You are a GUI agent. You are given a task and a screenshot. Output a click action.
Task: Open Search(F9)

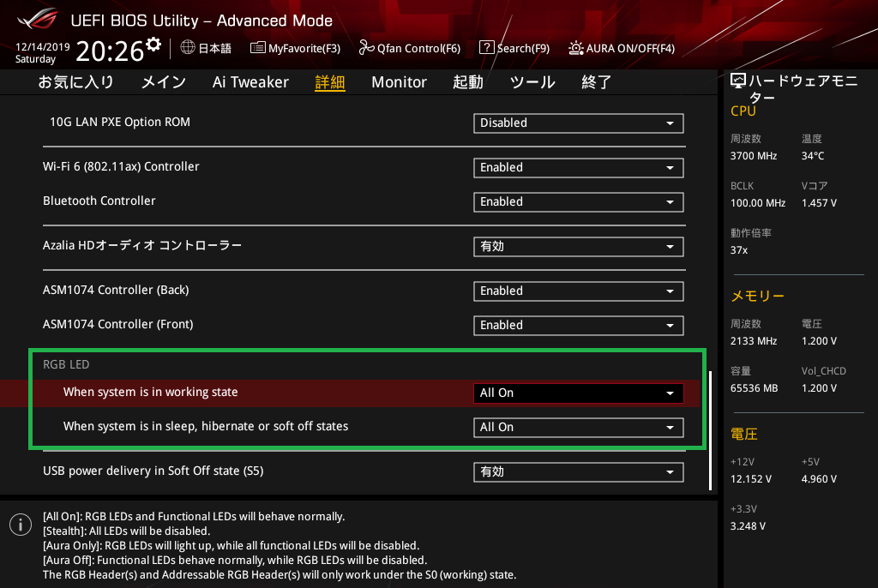514,48
